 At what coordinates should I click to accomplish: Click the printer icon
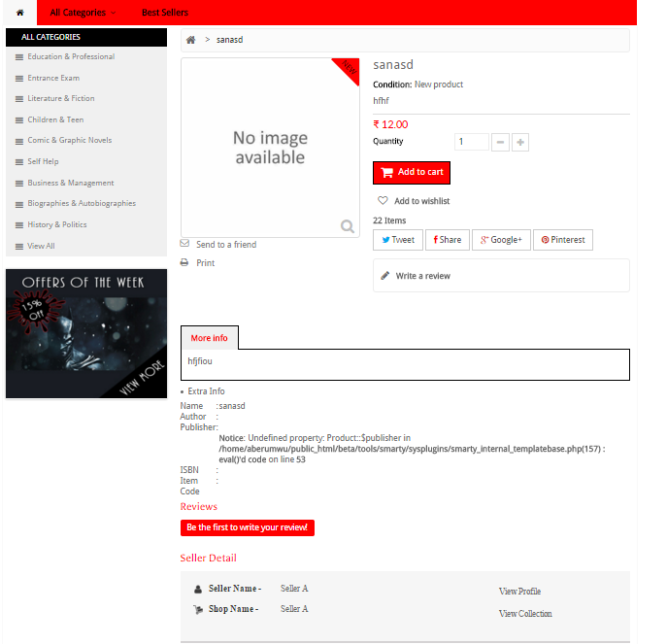(x=184, y=262)
